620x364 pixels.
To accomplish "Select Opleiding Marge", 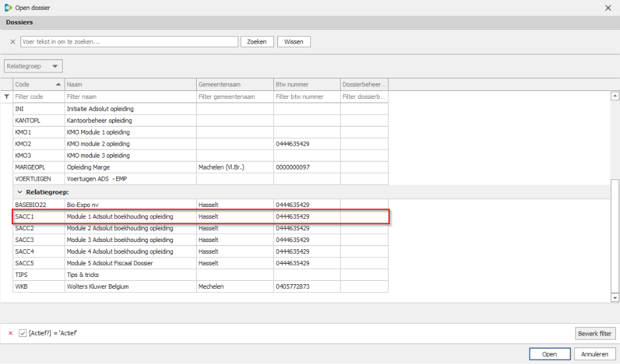I will point(88,167).
